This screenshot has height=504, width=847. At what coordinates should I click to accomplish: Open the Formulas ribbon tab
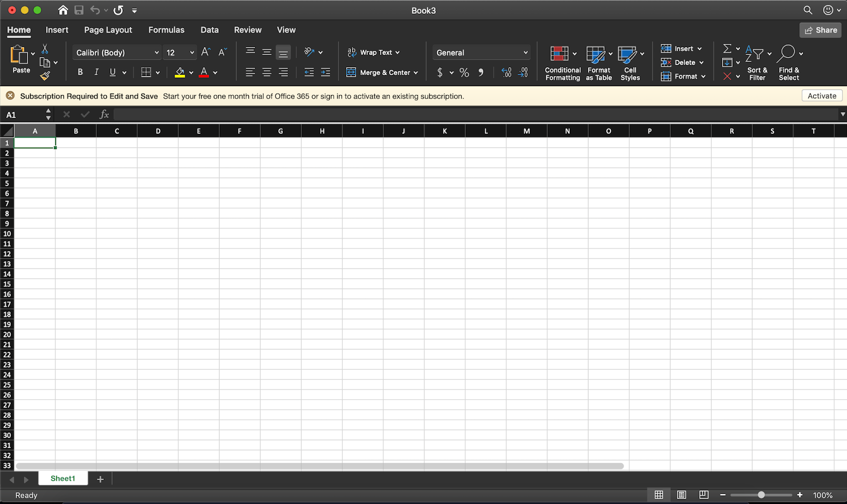(166, 30)
